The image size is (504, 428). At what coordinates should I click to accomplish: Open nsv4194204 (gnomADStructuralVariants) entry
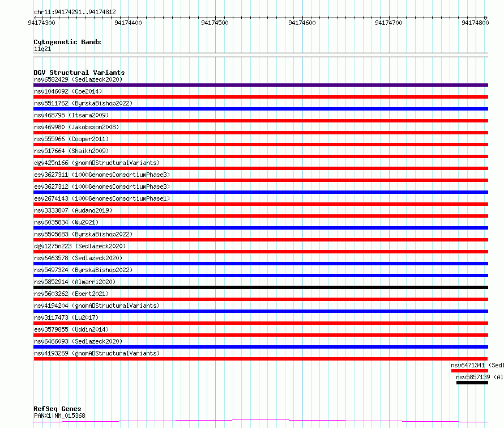pos(97,306)
